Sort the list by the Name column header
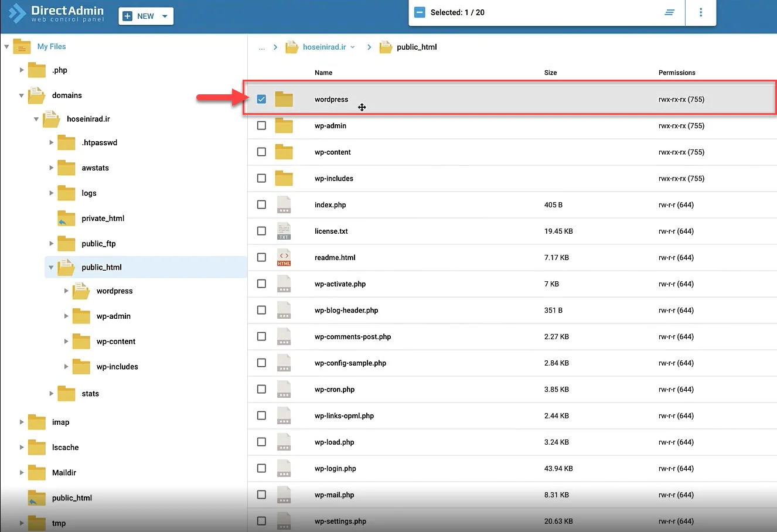777x532 pixels. [x=323, y=73]
